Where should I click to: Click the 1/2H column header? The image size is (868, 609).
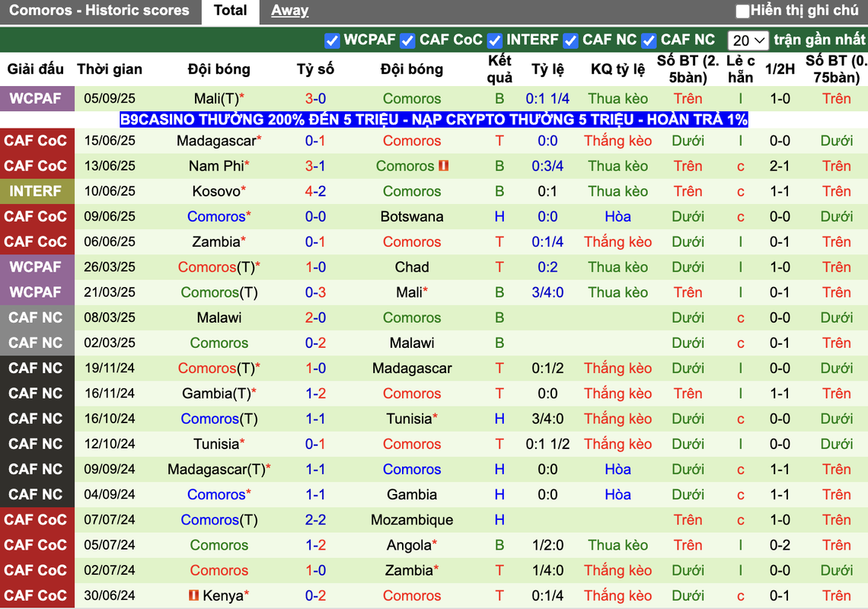[x=780, y=69]
